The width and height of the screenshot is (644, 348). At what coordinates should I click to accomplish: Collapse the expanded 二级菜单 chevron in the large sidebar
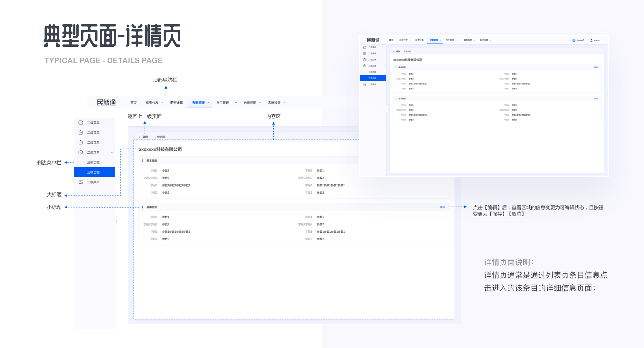pos(112,152)
